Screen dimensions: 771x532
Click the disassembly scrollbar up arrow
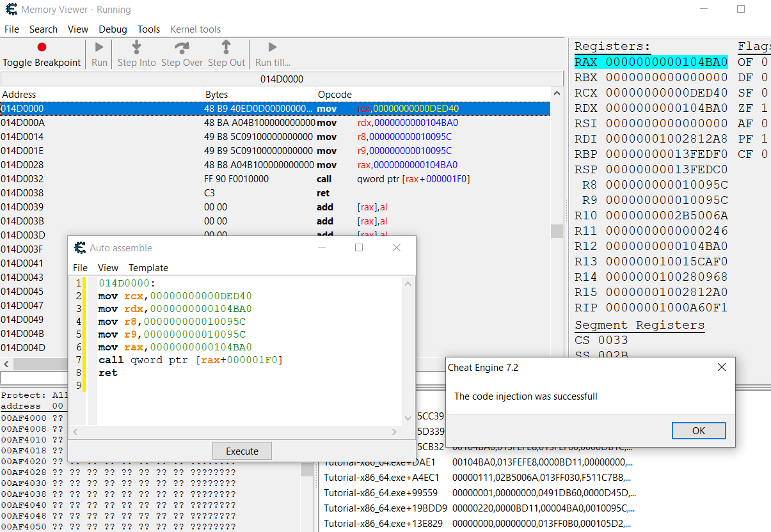pyautogui.click(x=556, y=91)
